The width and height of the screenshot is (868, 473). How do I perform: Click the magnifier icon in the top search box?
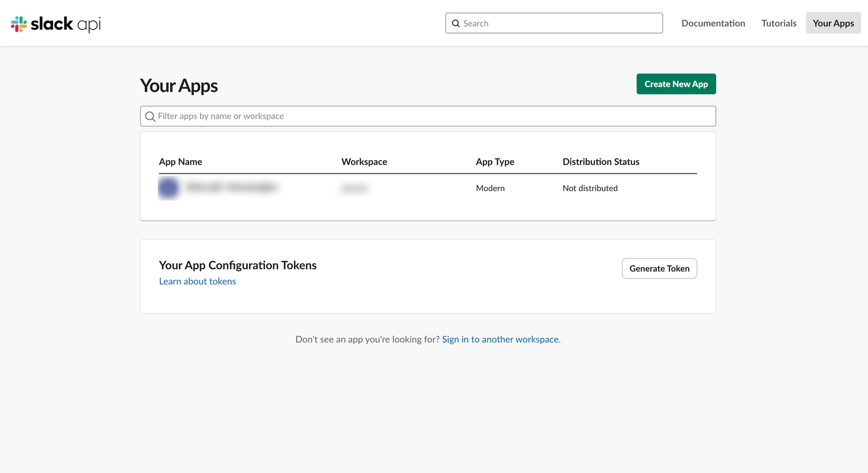tap(456, 23)
